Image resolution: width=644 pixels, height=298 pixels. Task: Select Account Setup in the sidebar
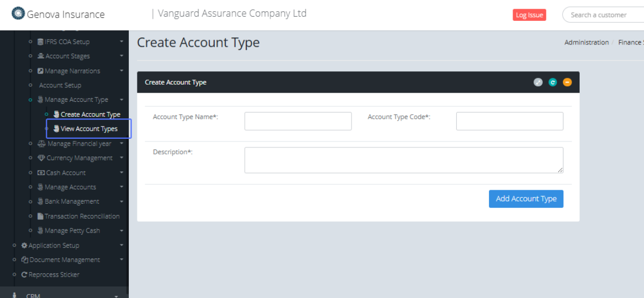(60, 85)
